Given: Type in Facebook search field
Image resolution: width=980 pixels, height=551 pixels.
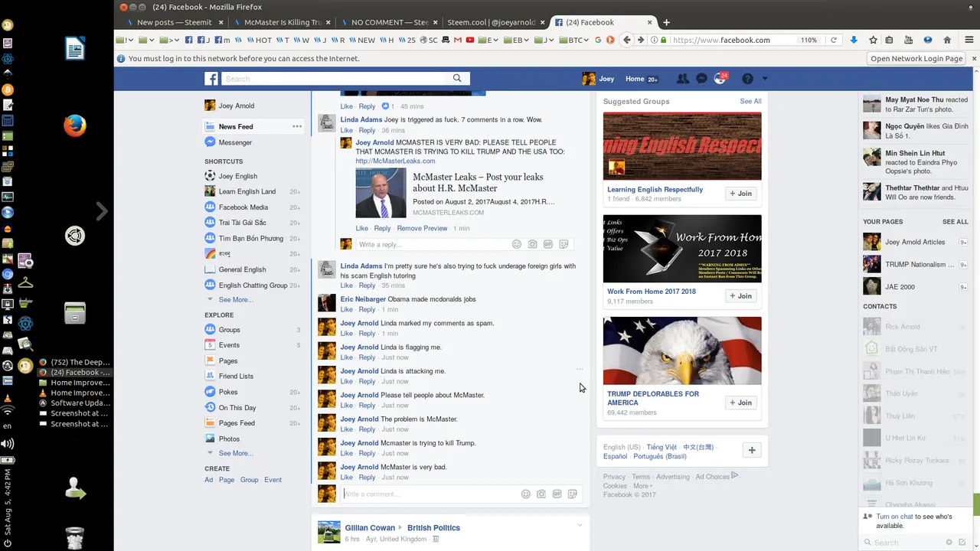Looking at the screenshot, I should click(335, 78).
